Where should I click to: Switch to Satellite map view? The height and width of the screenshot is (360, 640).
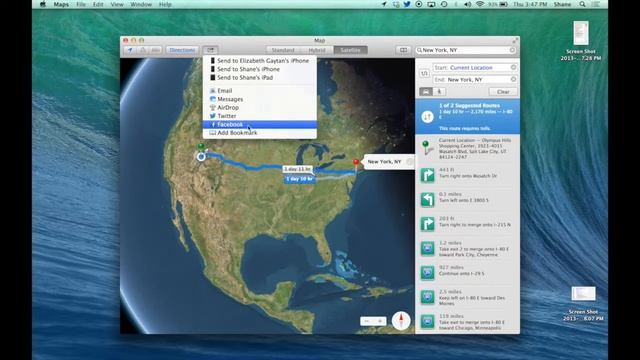350,50
